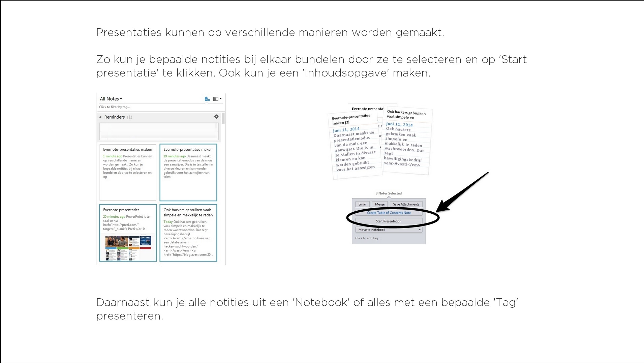Click the Start Presentation button

pos(389,221)
